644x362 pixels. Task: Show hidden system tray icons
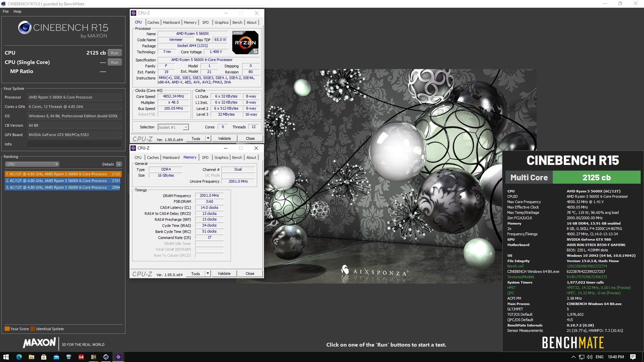[x=573, y=357]
